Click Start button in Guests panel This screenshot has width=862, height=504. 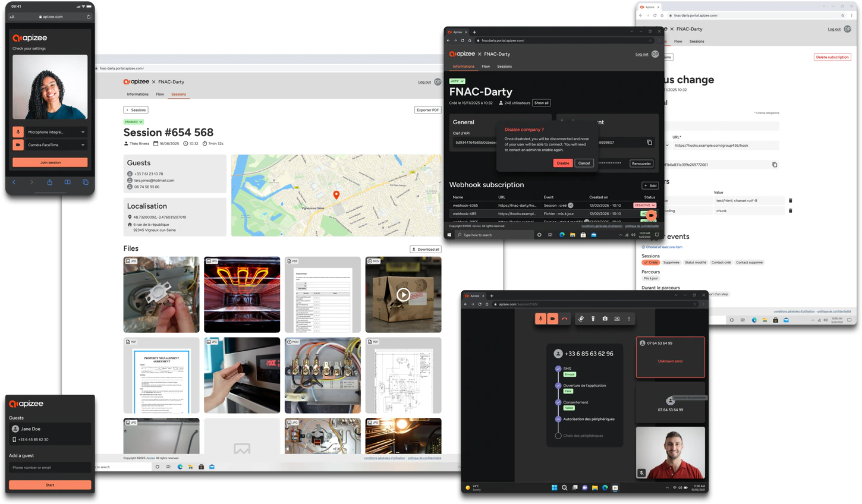pos(50,485)
